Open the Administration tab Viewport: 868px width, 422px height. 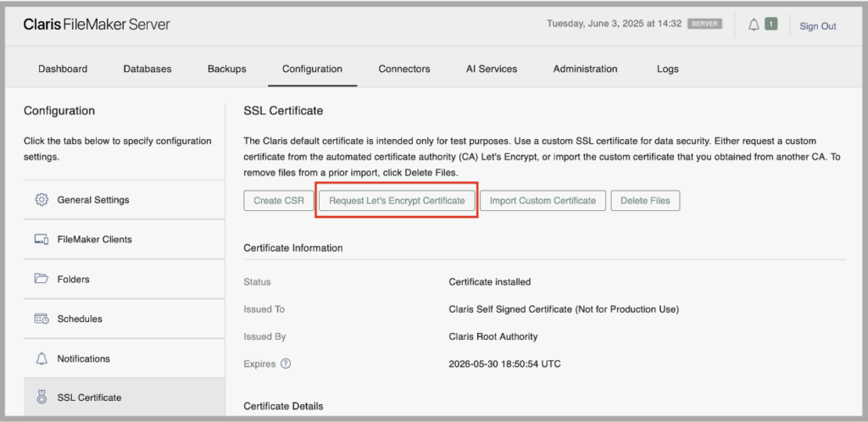click(x=585, y=69)
